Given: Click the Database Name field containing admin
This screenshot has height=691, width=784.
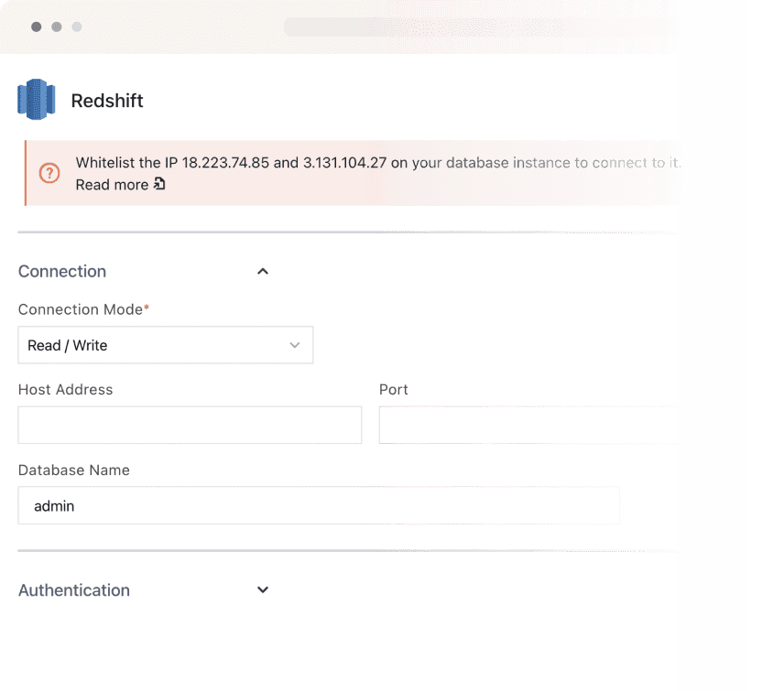Looking at the screenshot, I should pyautogui.click(x=319, y=505).
